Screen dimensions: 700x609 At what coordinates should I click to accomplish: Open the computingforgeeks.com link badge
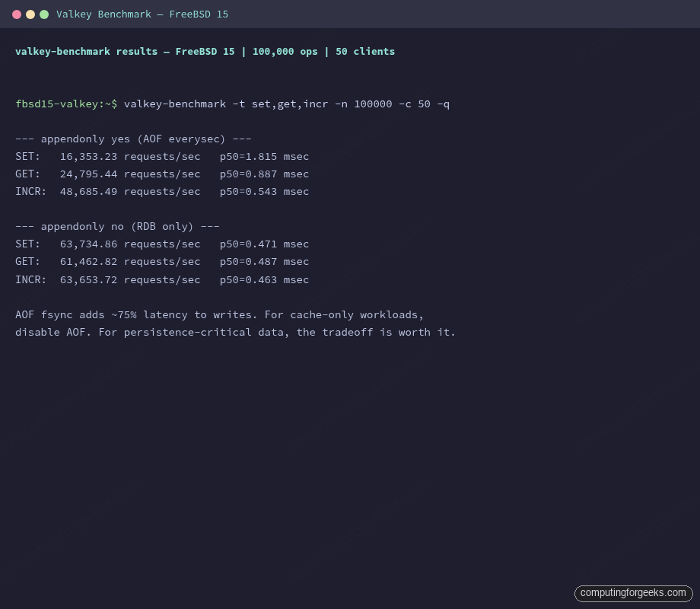[633, 593]
